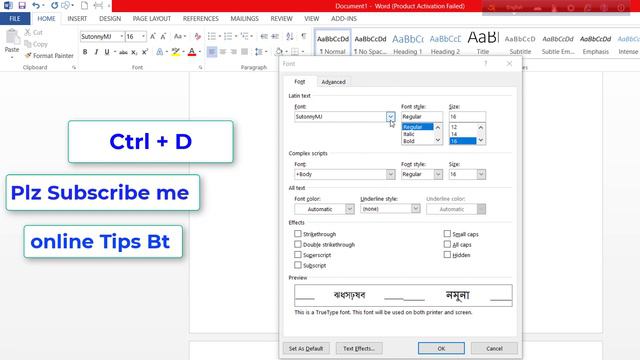Click the disabled Underline color dropdown

456,209
